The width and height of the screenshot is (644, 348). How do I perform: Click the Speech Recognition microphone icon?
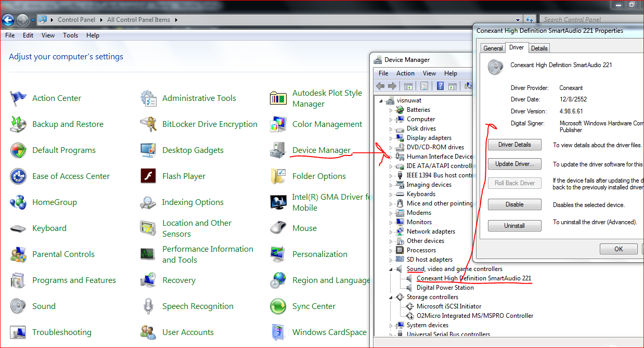(x=148, y=306)
